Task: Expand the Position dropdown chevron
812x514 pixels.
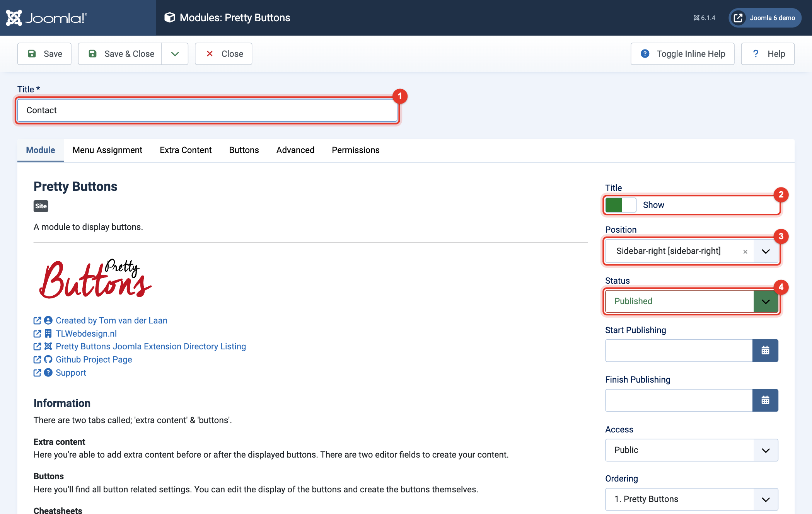Action: click(x=766, y=251)
